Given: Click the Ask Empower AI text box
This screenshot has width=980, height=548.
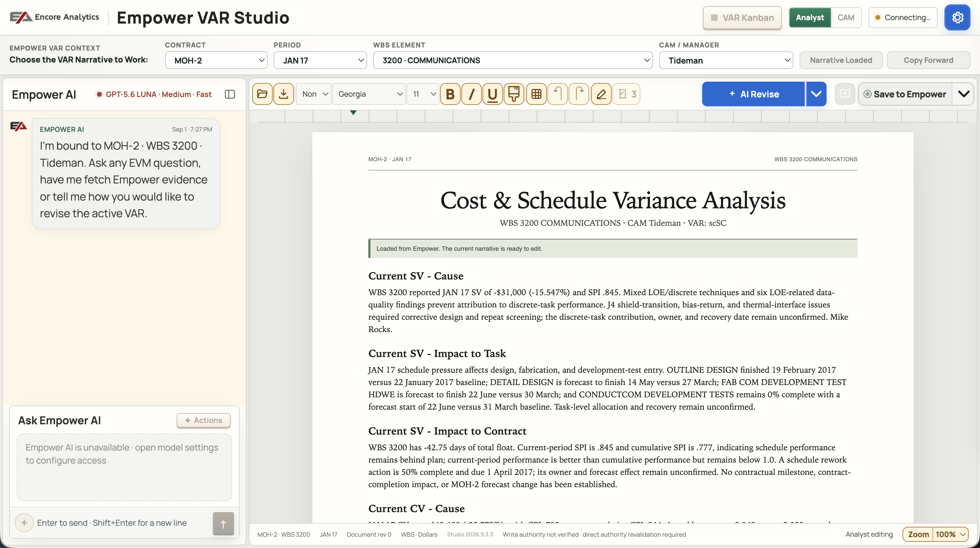Looking at the screenshot, I should point(124,467).
